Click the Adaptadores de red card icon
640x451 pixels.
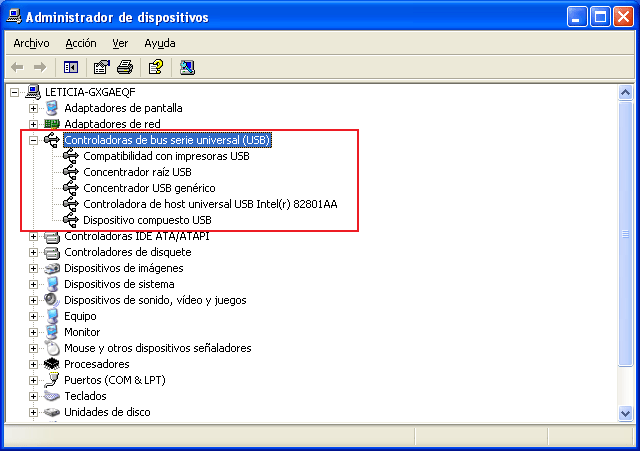(x=52, y=124)
